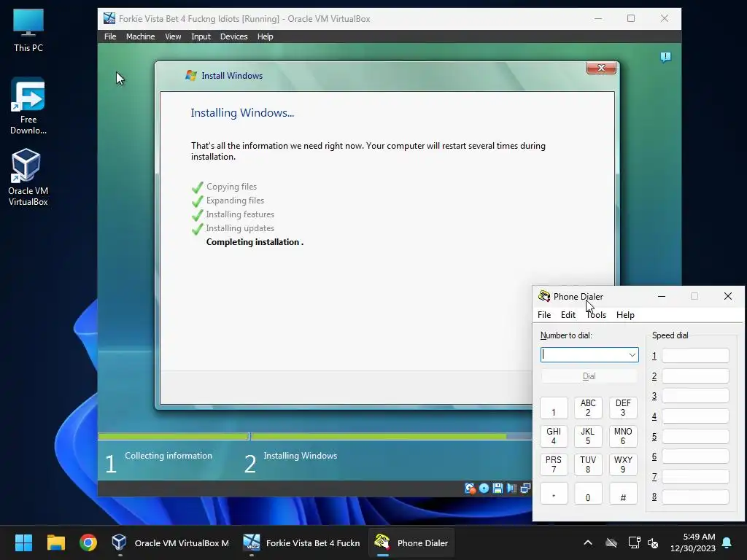This screenshot has width=747, height=560.
Task: Open the Phone Dialer File menu
Action: (x=544, y=315)
